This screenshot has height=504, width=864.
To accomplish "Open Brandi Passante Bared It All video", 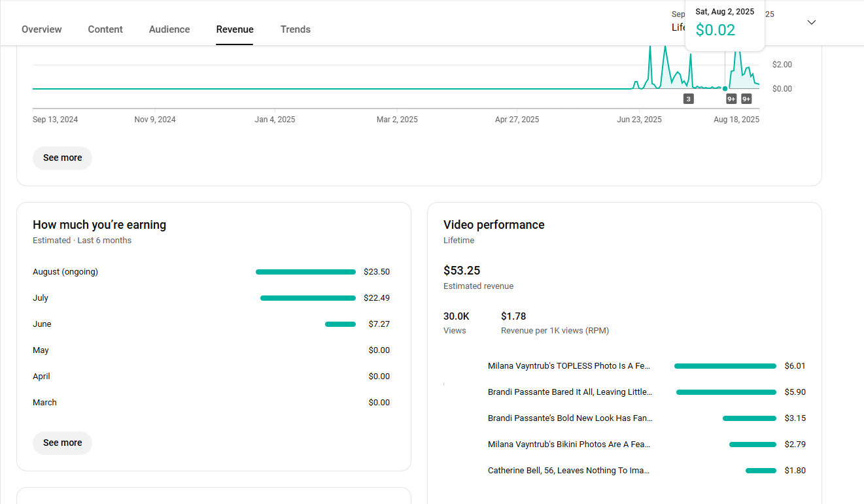I will pos(570,392).
